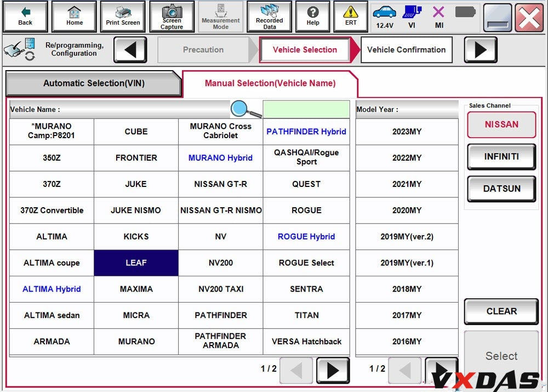Open Recorded Data
548x392 pixels.
pos(269,16)
